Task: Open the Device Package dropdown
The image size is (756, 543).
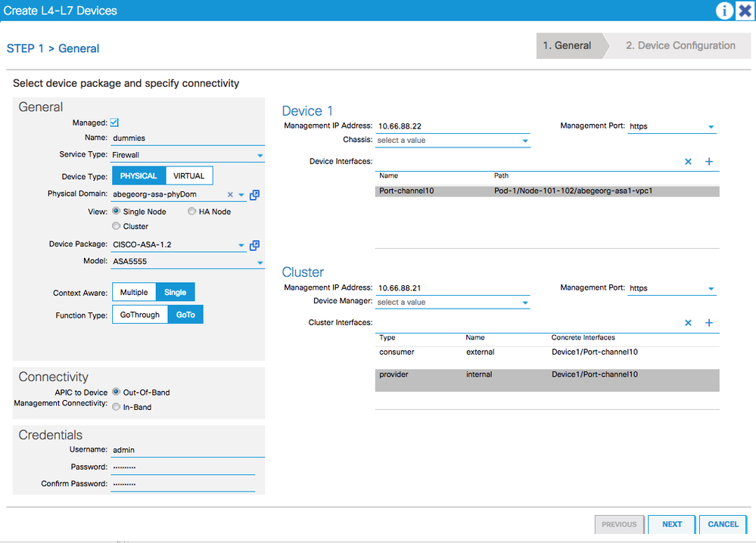Action: pos(241,245)
